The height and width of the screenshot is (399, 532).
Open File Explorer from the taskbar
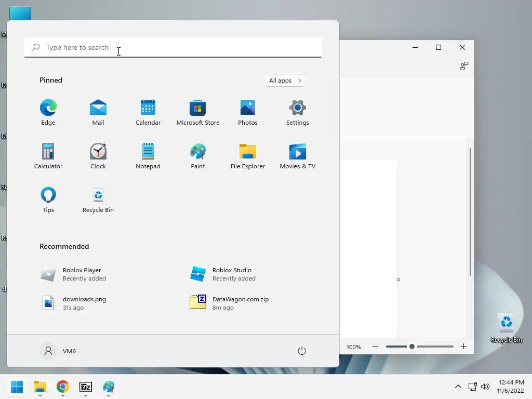[x=40, y=387]
